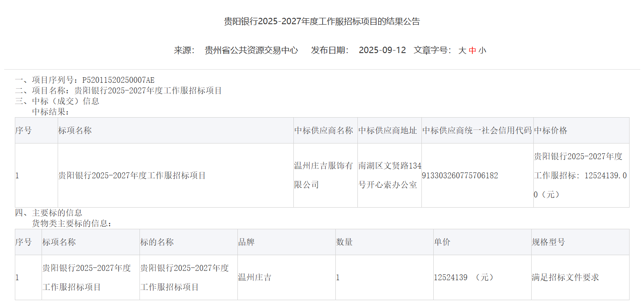Viewport: 644px width, 301px height.
Task: Click the announcement title heading
Action: [322, 22]
